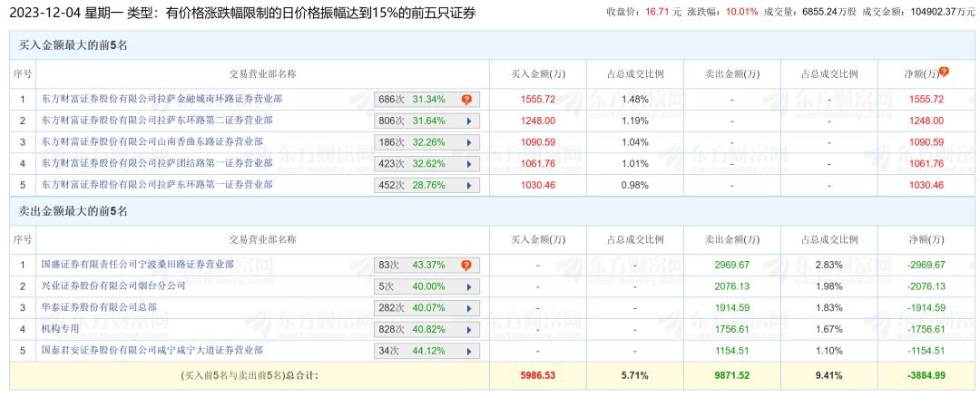This screenshot has width=980, height=397.
Task: Open 东方财富证券山南香曲东路证券营业部 link
Action: (152, 141)
